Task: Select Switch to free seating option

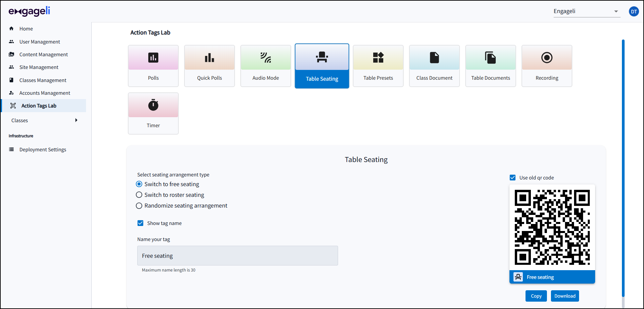Action: coord(139,184)
